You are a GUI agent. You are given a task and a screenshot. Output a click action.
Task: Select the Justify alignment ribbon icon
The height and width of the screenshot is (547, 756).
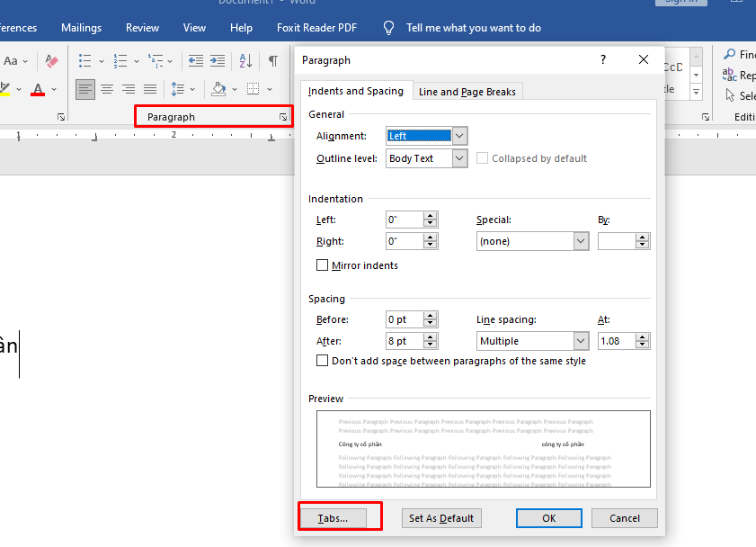click(150, 89)
